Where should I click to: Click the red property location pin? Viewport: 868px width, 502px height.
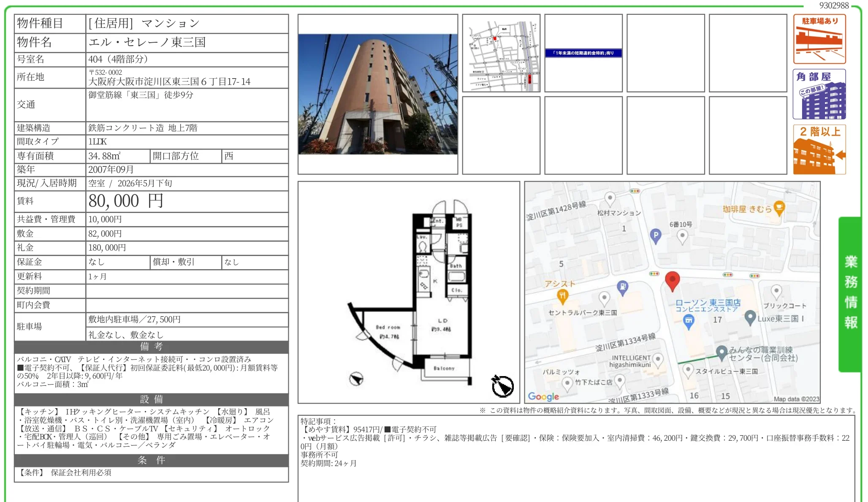672,280
